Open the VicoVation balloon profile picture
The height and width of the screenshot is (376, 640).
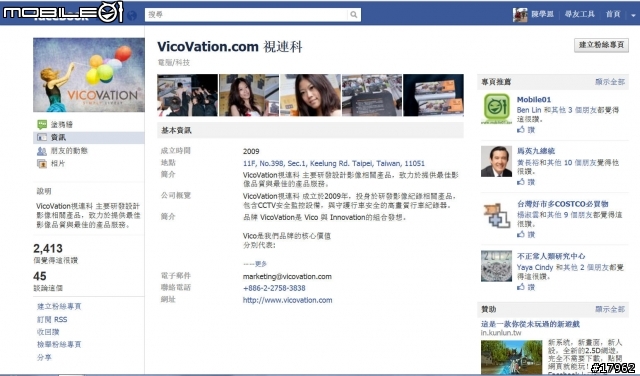89,75
